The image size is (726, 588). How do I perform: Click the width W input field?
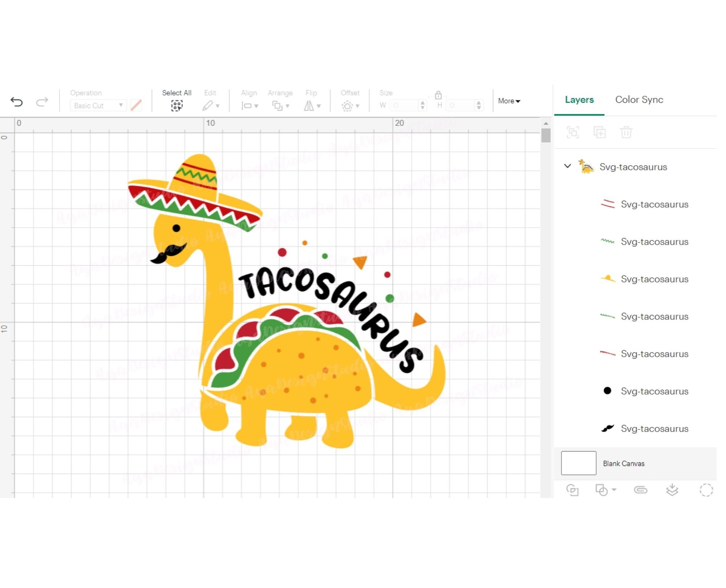click(x=404, y=106)
